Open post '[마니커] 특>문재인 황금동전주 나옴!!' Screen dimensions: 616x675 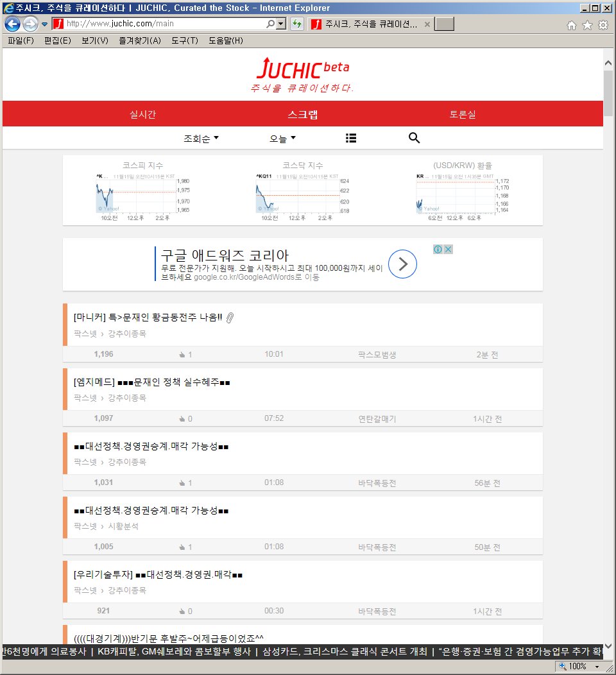click(148, 317)
